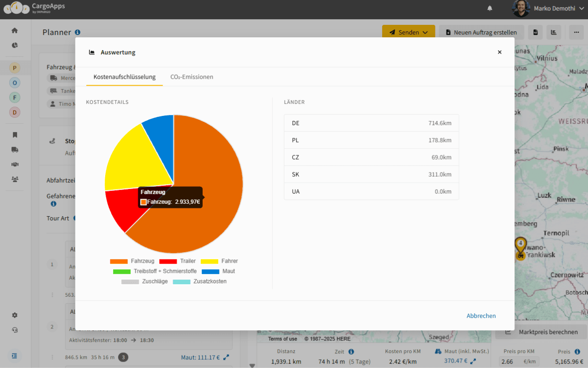Viewport: 588px width, 368px height.
Task: Switch to the CO₂-Emissionen tab
Action: coord(192,77)
